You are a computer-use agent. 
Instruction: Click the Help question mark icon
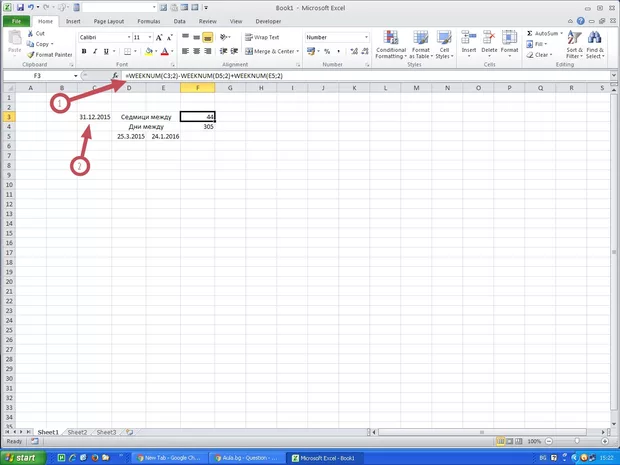click(580, 21)
